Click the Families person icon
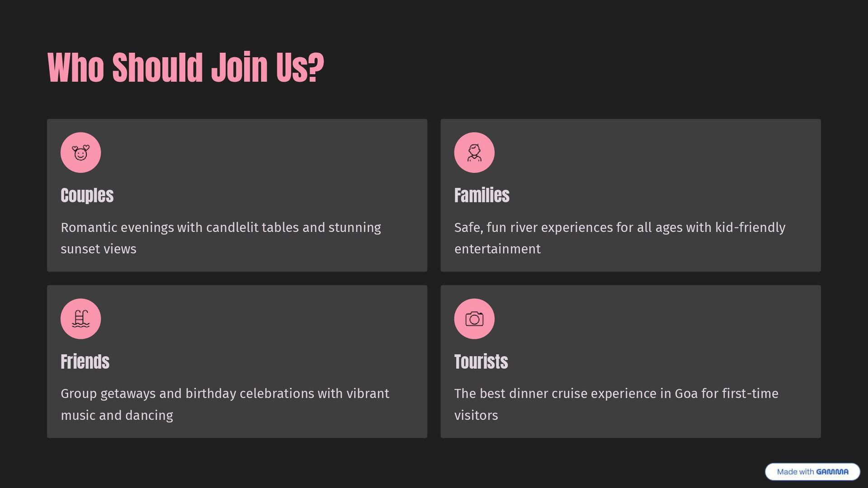This screenshot has height=488, width=868. 474,153
